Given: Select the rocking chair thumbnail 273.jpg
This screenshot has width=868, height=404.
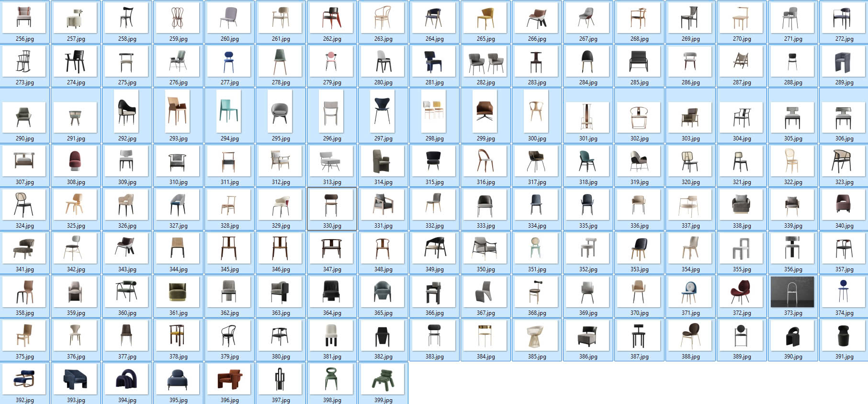Looking at the screenshot, I should point(24,61).
